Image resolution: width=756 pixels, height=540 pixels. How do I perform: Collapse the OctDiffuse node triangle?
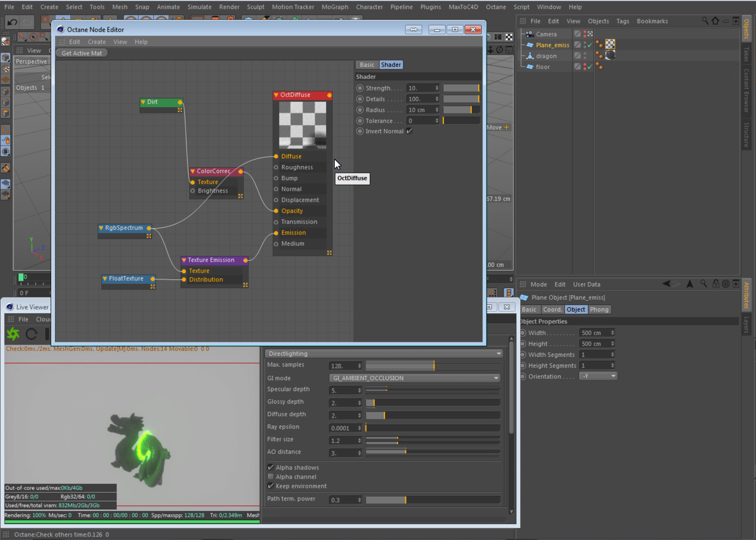pyautogui.click(x=276, y=95)
